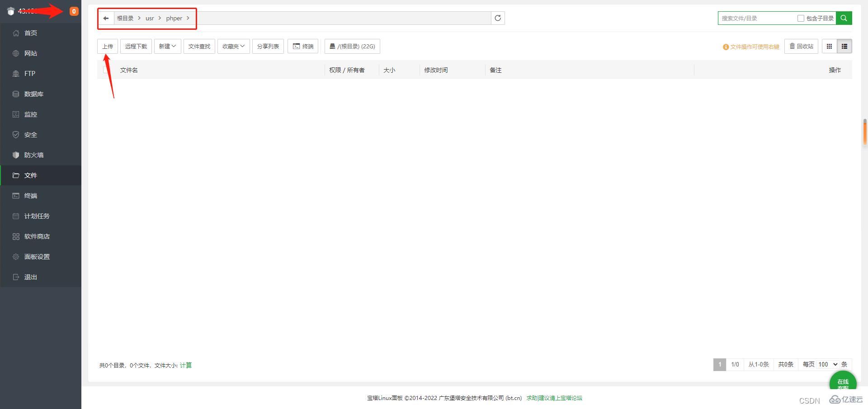Click the empty path bar area to edit
The width and height of the screenshot is (868, 409).
[344, 18]
